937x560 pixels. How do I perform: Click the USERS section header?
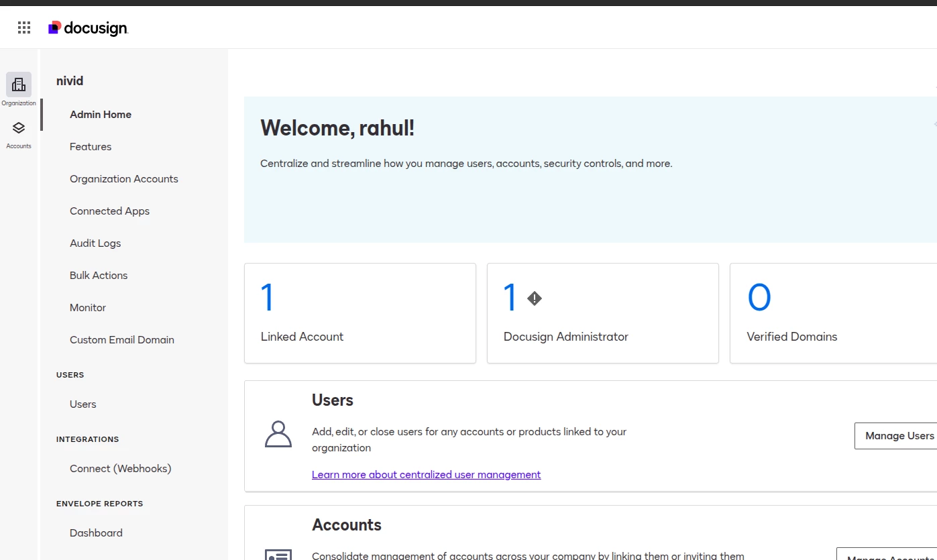(x=70, y=375)
